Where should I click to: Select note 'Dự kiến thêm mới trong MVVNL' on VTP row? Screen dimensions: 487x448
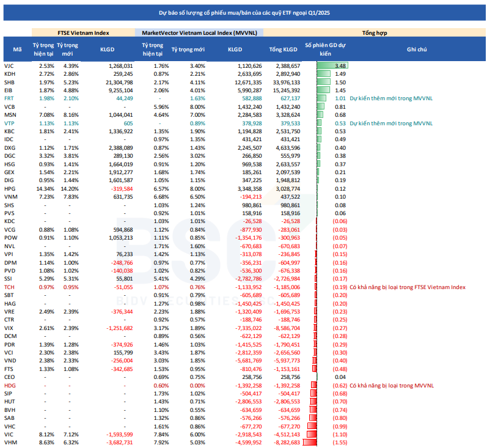pyautogui.click(x=391, y=123)
